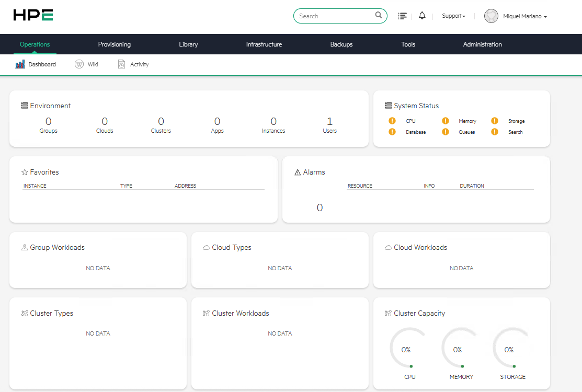
Task: Click the cloud icon on Cloud Workloads panel
Action: [x=387, y=247]
